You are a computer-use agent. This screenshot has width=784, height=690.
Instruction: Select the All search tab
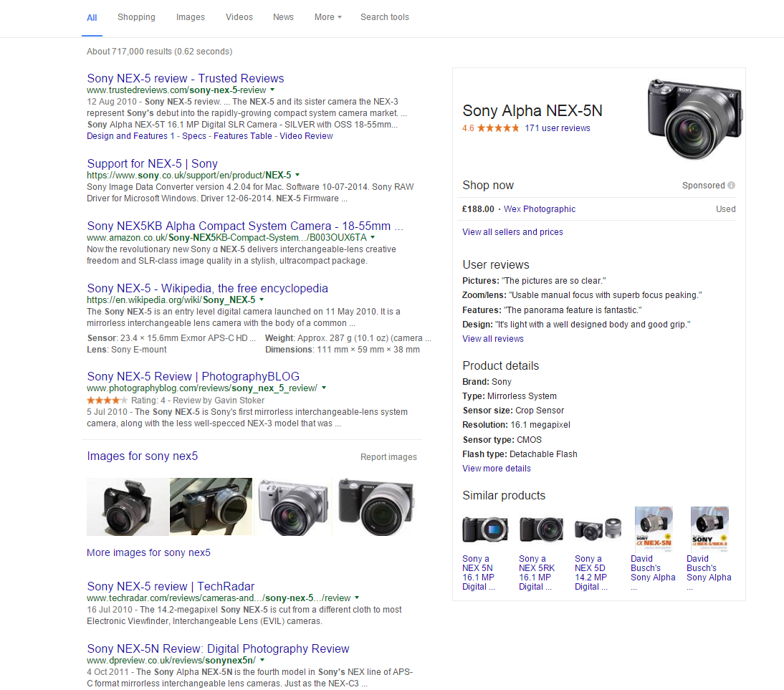[x=92, y=17]
